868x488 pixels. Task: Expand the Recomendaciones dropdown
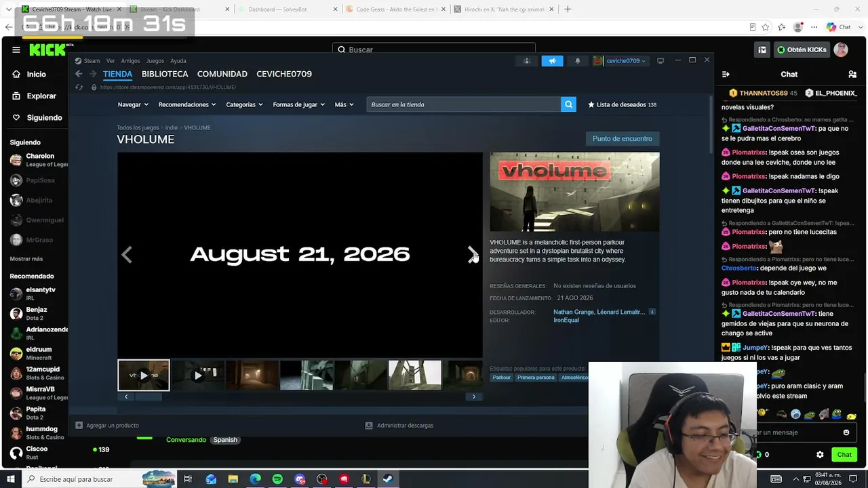click(x=187, y=104)
